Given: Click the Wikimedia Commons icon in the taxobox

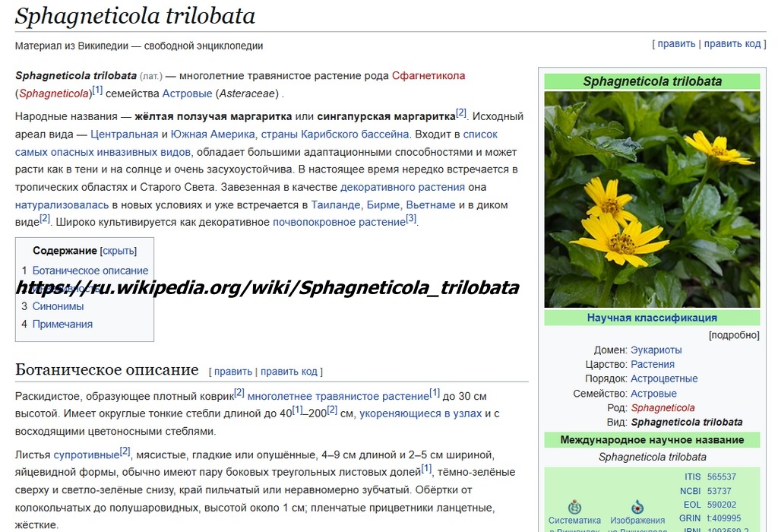Looking at the screenshot, I should [636, 506].
